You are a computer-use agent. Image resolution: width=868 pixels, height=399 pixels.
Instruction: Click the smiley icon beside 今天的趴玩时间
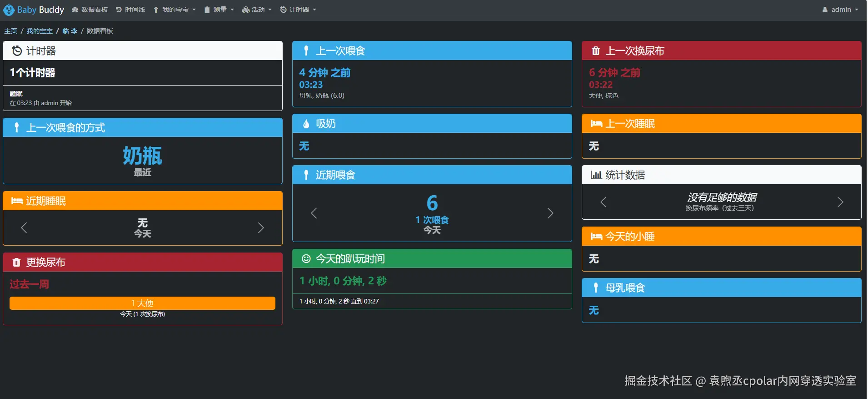point(306,259)
